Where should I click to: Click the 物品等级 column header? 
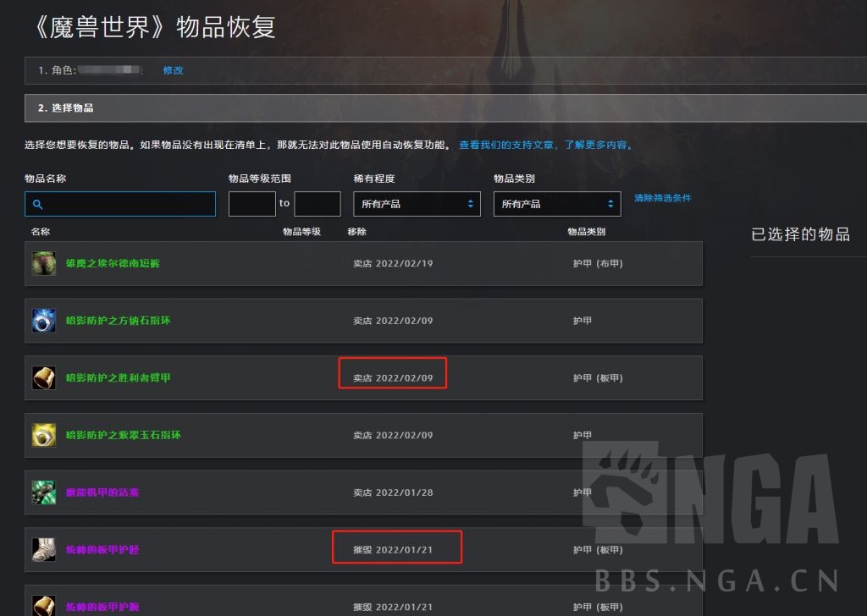point(302,232)
